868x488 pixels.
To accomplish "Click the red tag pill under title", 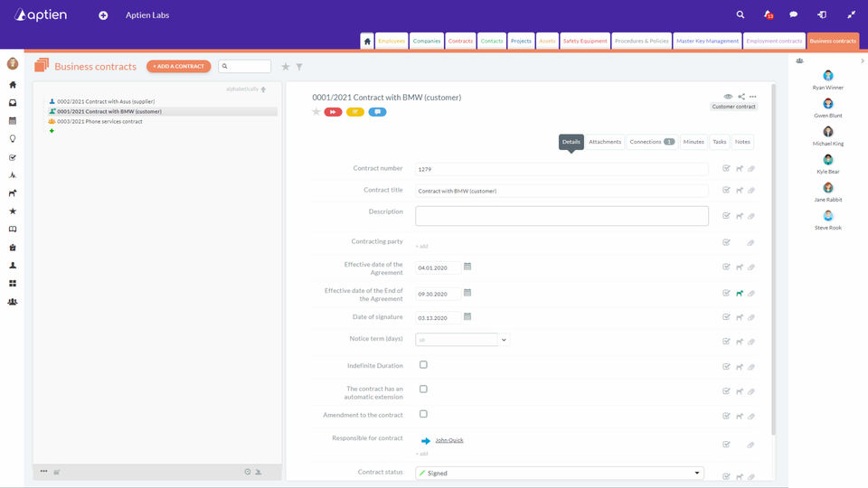I will coord(333,112).
